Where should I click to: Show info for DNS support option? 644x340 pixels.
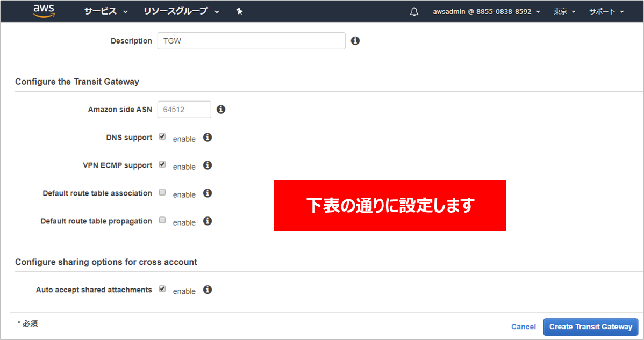[x=207, y=138]
